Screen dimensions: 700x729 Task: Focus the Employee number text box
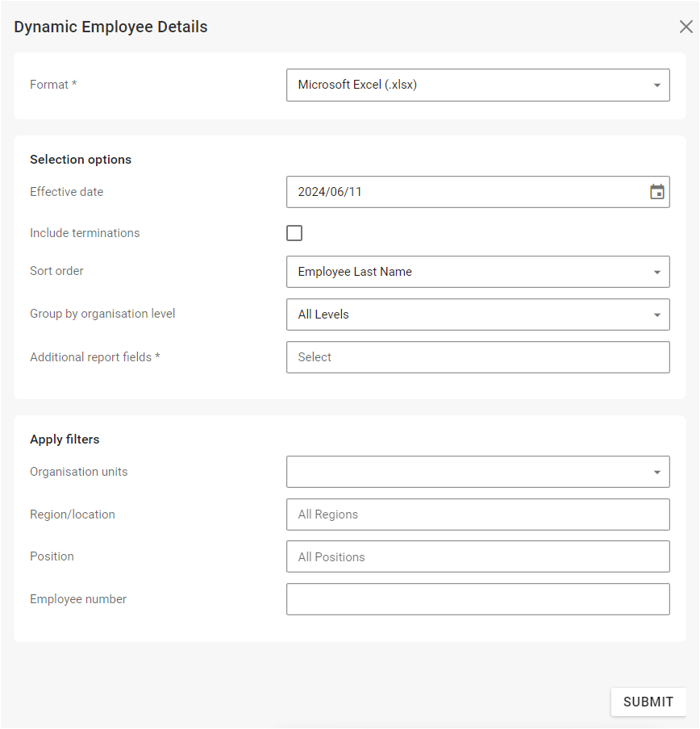point(477,599)
